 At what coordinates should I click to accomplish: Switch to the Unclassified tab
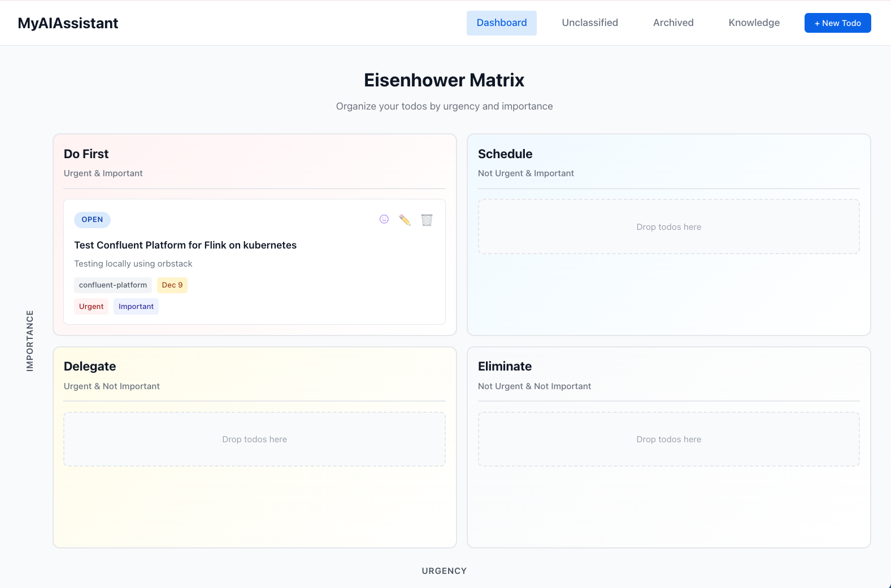coord(590,23)
